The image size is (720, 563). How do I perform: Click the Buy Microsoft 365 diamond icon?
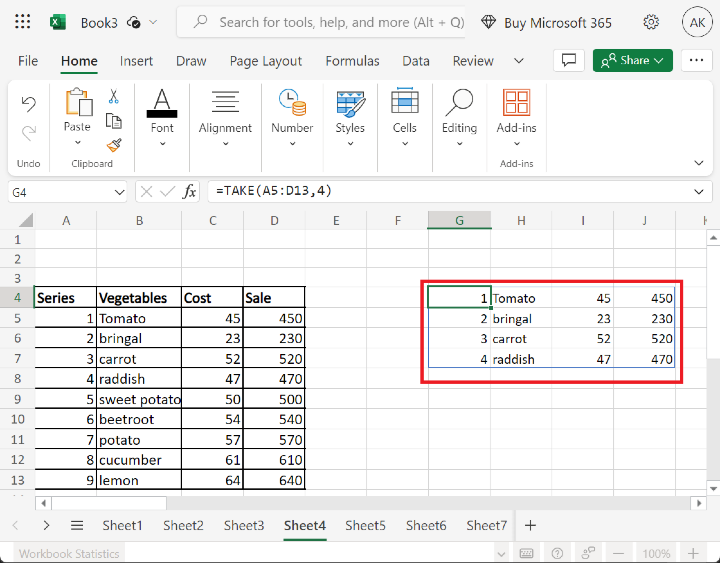(489, 22)
